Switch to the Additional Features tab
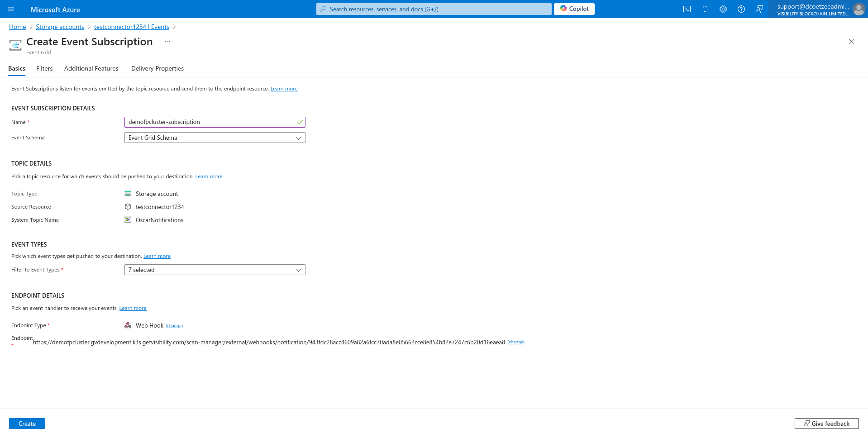 (91, 69)
